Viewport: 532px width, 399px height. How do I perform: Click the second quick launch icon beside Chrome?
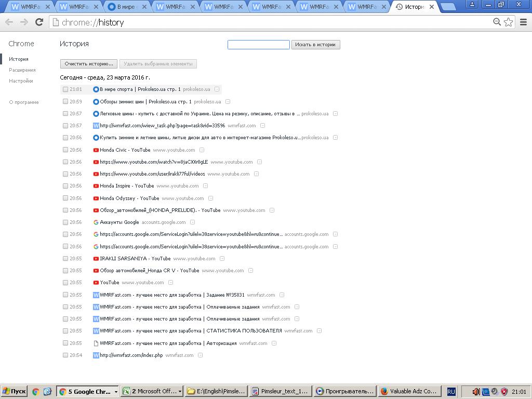point(47,392)
